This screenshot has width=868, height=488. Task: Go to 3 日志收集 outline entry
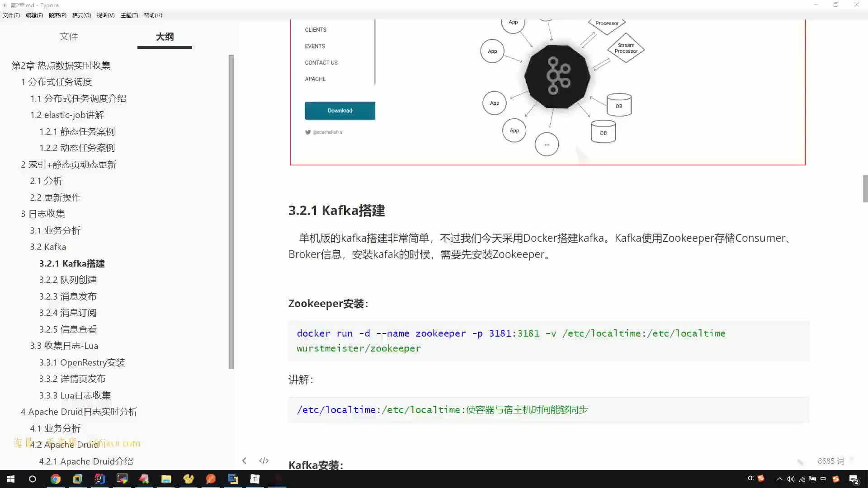coord(43,214)
